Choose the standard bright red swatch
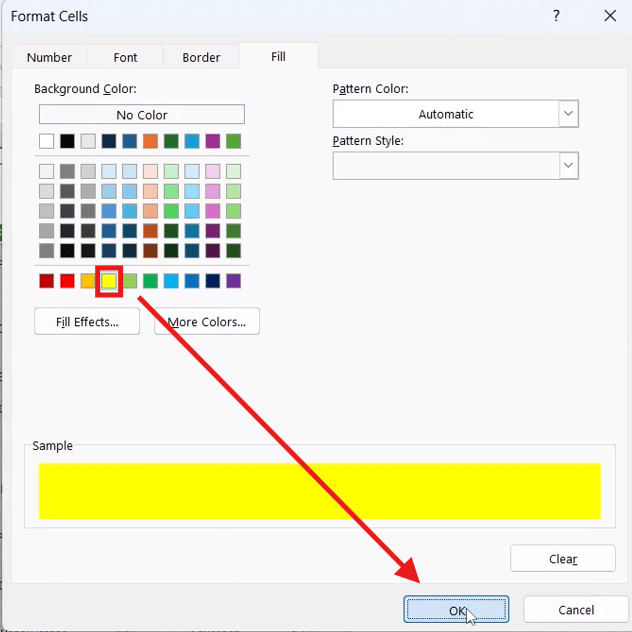Image resolution: width=632 pixels, height=632 pixels. [67, 281]
